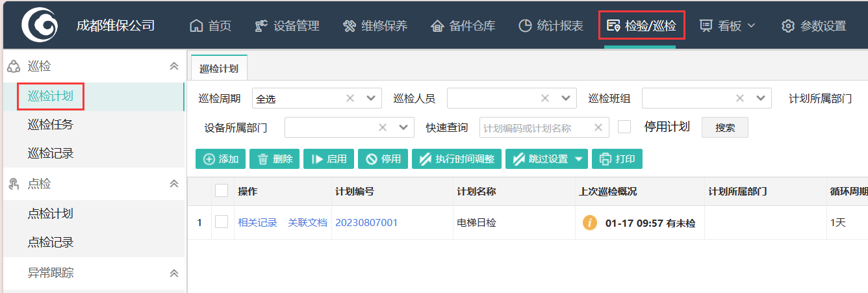Clear the 巡检班组 field
The image size is (868, 293).
pyautogui.click(x=740, y=99)
